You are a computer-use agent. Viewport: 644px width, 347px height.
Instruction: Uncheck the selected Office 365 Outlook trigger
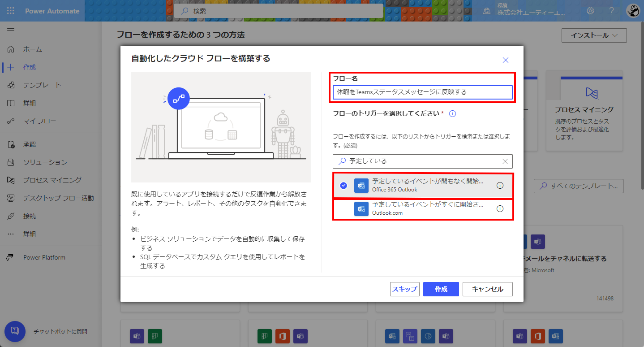[343, 186]
